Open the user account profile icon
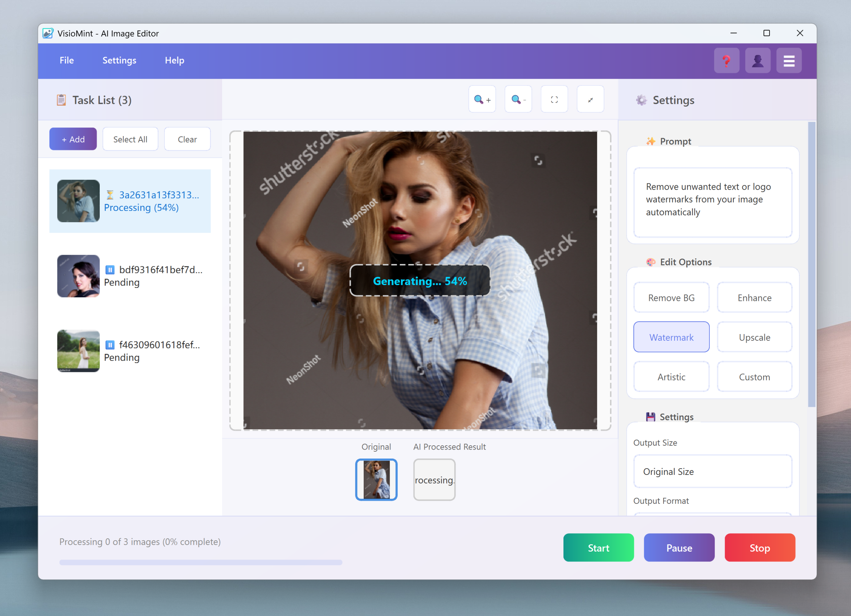 coord(757,60)
